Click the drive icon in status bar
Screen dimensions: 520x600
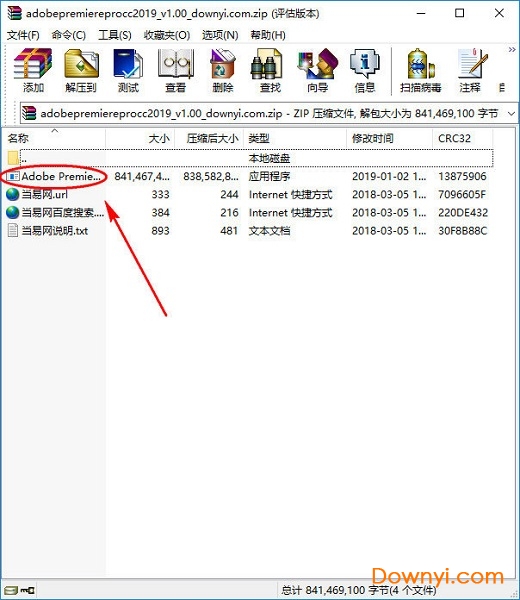11,590
